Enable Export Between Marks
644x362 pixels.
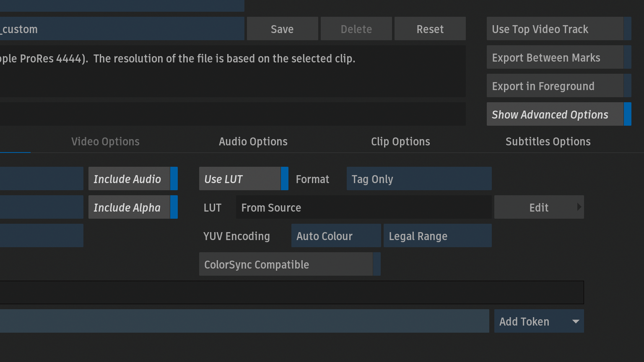coord(558,57)
